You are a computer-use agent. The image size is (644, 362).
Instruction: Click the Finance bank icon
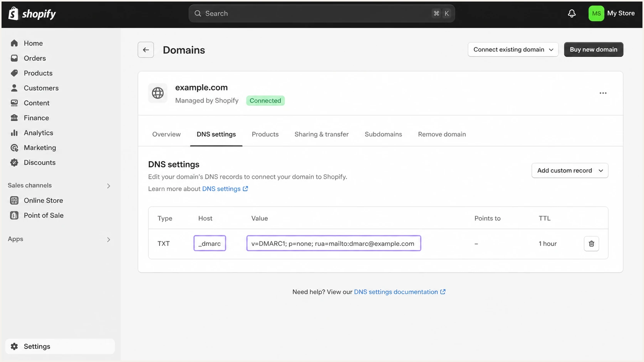tap(14, 118)
